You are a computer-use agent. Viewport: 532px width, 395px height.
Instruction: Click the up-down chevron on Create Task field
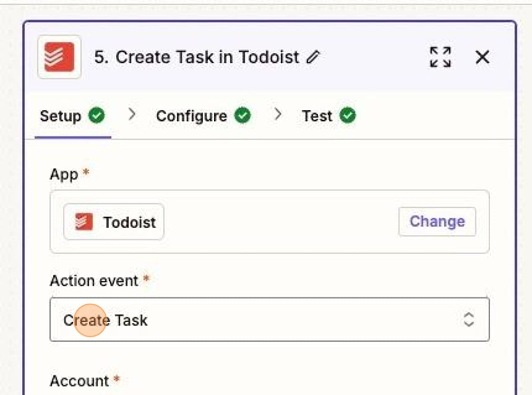(468, 319)
